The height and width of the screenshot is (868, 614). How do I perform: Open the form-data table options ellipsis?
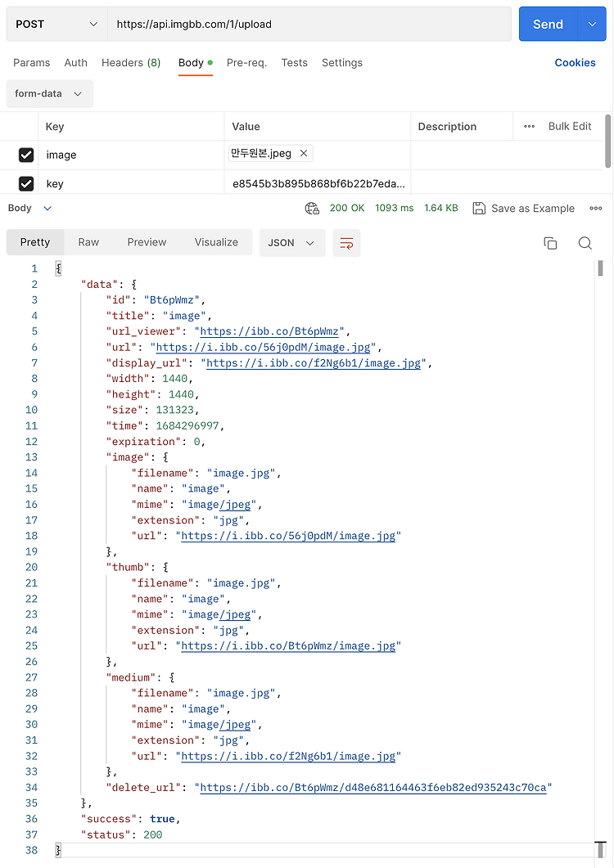click(529, 126)
